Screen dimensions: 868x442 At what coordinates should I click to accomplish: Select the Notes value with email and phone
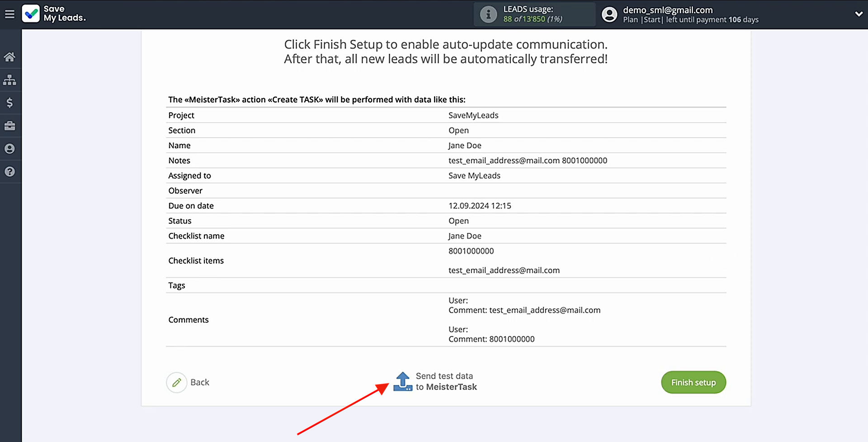point(528,161)
